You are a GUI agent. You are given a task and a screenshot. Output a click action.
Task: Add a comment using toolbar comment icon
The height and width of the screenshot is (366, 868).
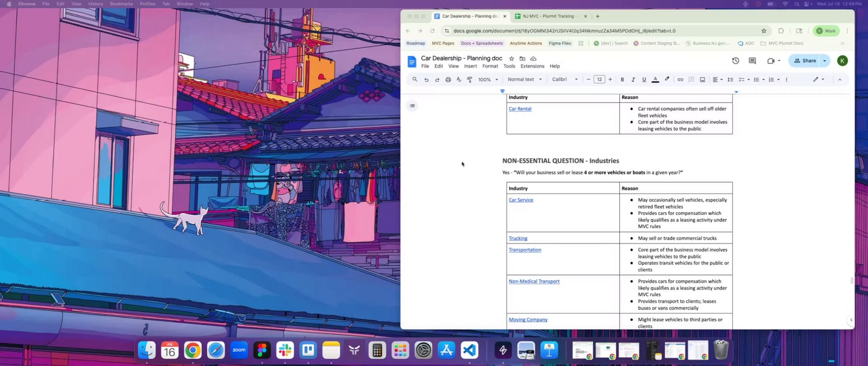pos(692,79)
